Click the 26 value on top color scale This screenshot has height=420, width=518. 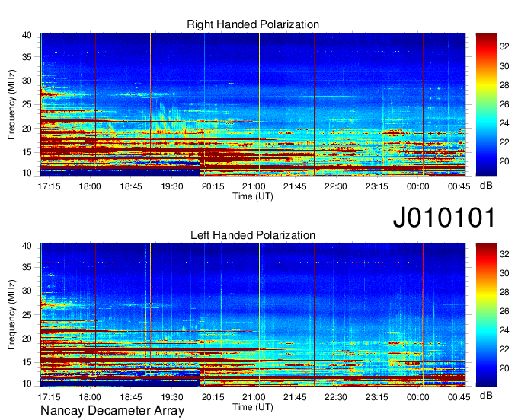(504, 104)
